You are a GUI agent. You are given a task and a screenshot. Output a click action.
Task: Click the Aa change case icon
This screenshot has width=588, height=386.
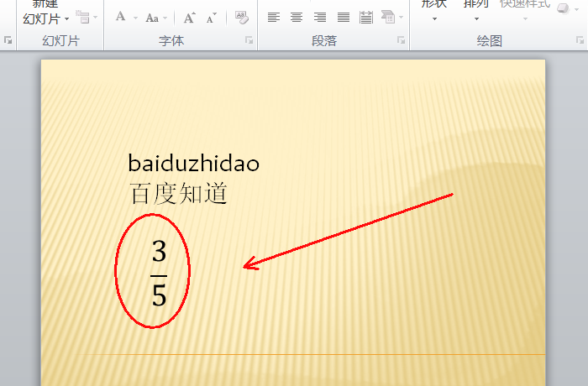click(152, 18)
